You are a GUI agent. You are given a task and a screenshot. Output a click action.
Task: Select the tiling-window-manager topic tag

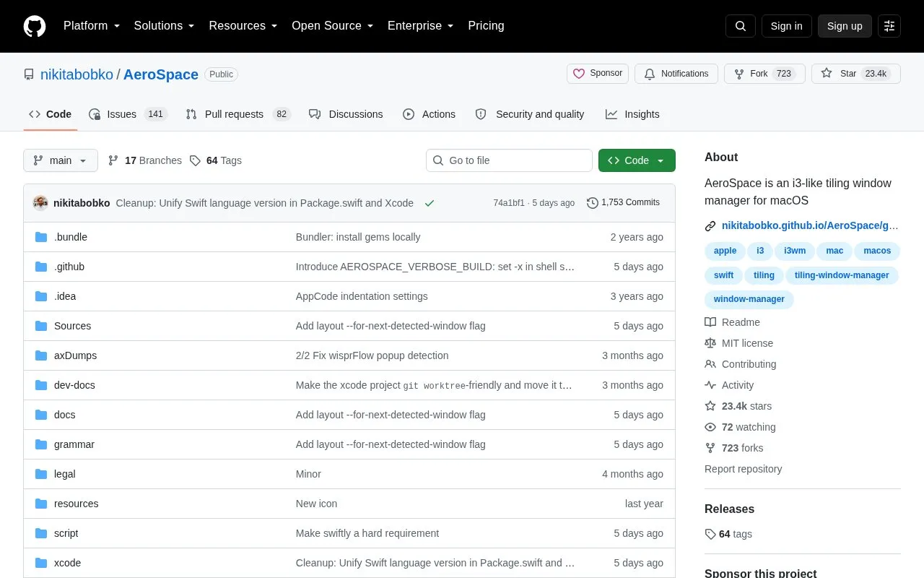(x=842, y=275)
